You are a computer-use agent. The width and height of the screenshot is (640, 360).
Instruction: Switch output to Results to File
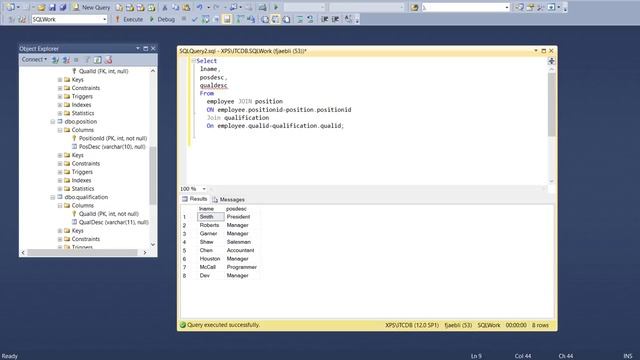pos(287,19)
